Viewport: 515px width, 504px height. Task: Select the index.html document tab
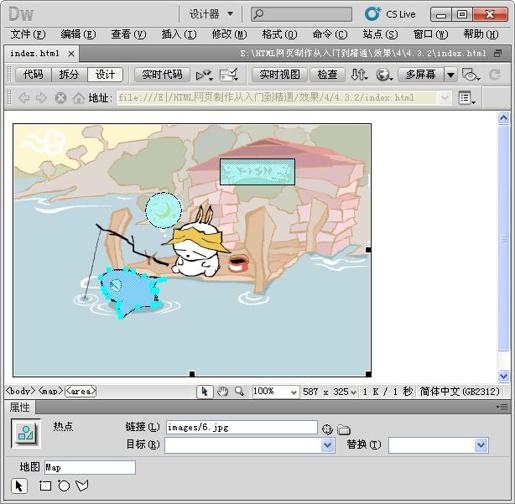click(x=35, y=53)
